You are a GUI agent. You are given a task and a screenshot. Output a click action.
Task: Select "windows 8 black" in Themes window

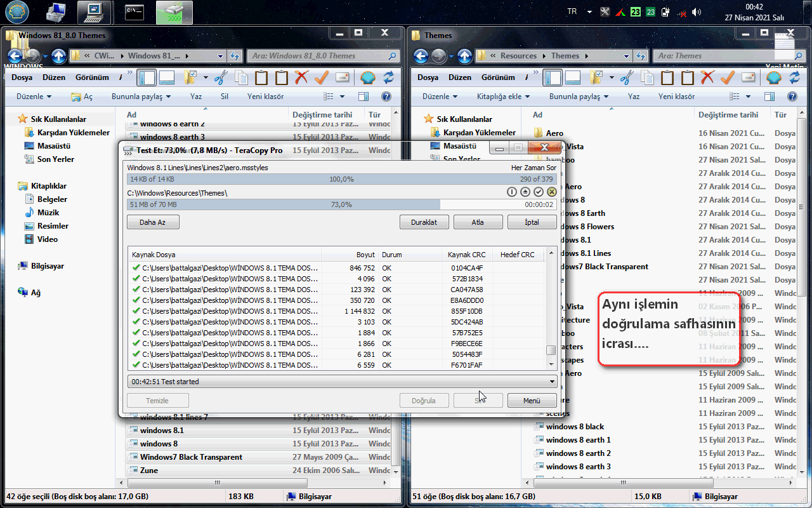point(575,427)
